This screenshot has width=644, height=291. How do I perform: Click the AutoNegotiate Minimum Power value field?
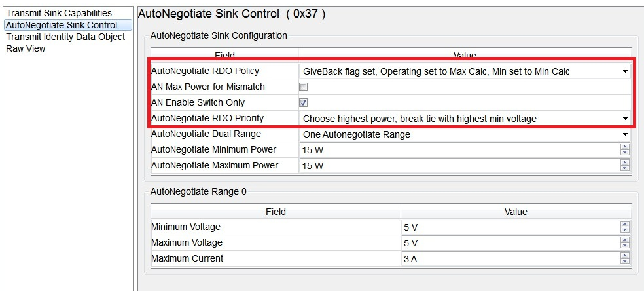pos(459,150)
